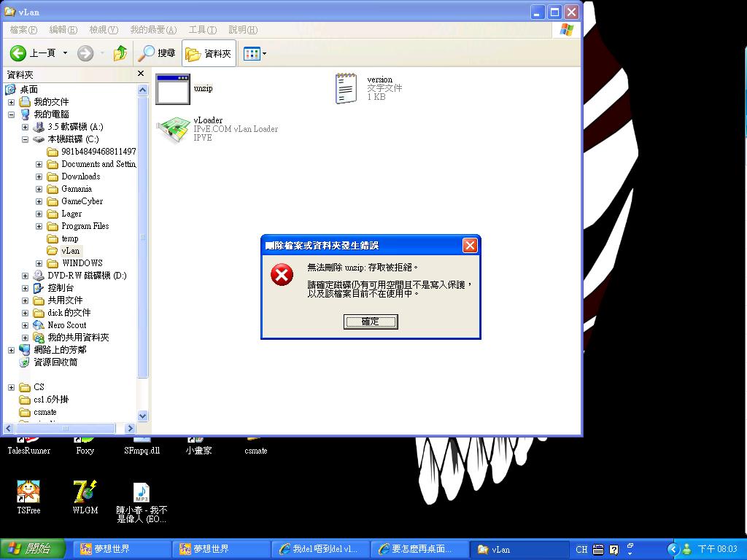
Task: Click the Forward arrow icon in toolbar
Action: [x=85, y=52]
